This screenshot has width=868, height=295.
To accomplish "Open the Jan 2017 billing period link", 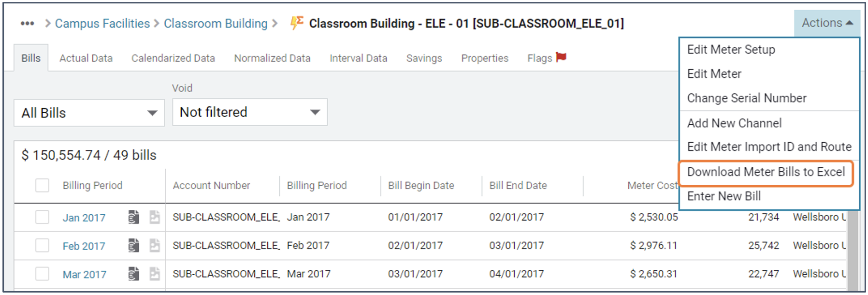I will coord(84,217).
